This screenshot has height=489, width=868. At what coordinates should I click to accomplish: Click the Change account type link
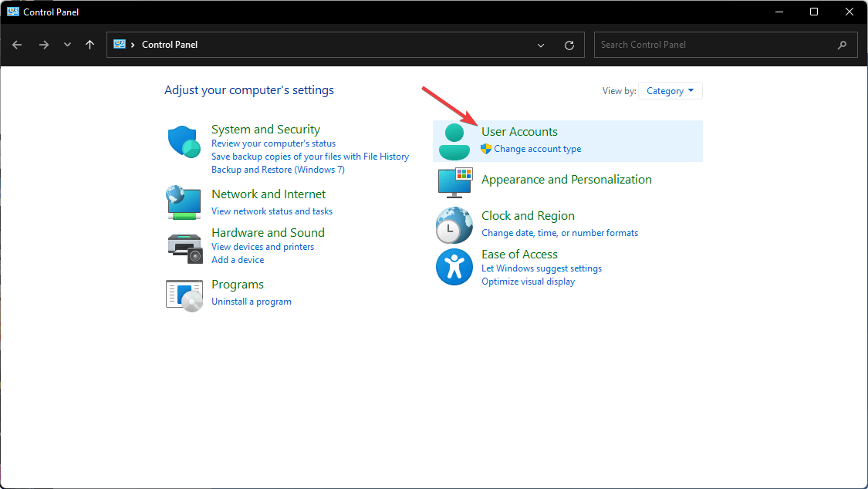(x=538, y=149)
